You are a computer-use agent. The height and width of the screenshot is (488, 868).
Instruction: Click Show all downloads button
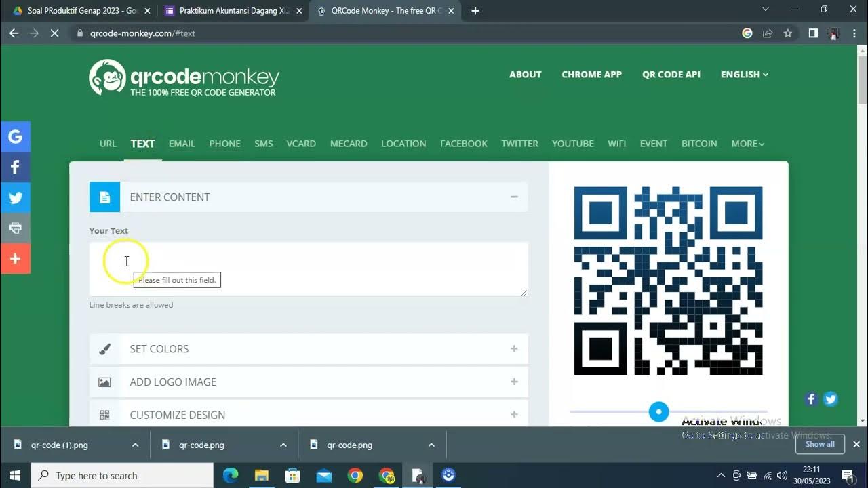coord(820,445)
